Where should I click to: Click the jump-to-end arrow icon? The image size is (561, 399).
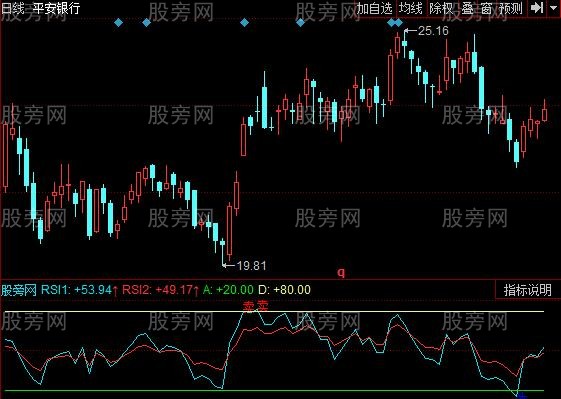click(537, 8)
